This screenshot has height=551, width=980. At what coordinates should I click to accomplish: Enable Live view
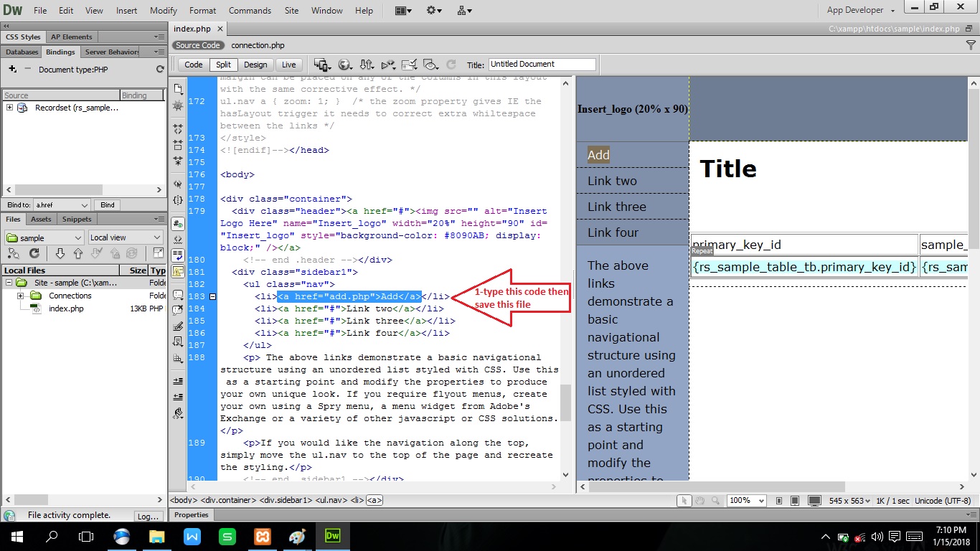(x=288, y=65)
